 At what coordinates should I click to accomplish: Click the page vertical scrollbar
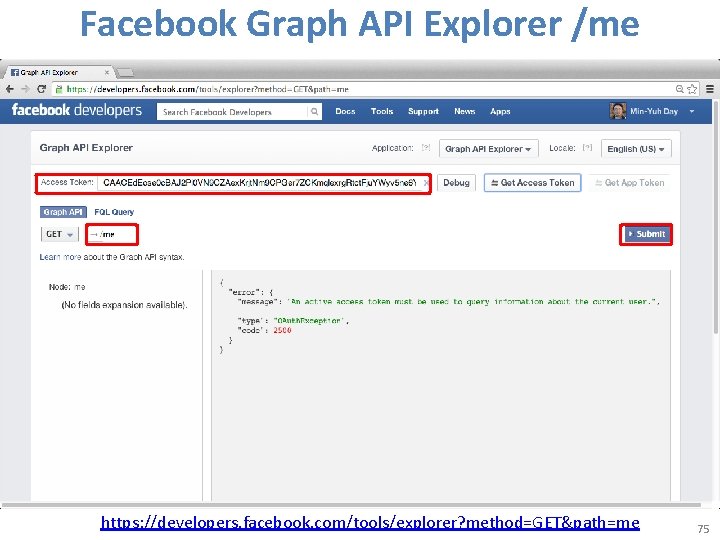point(716,216)
